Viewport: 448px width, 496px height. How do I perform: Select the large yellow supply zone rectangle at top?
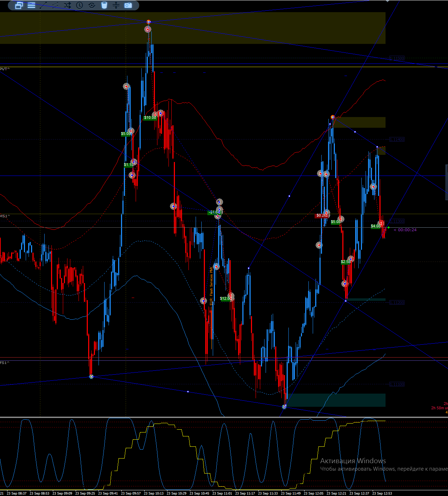tap(193, 28)
